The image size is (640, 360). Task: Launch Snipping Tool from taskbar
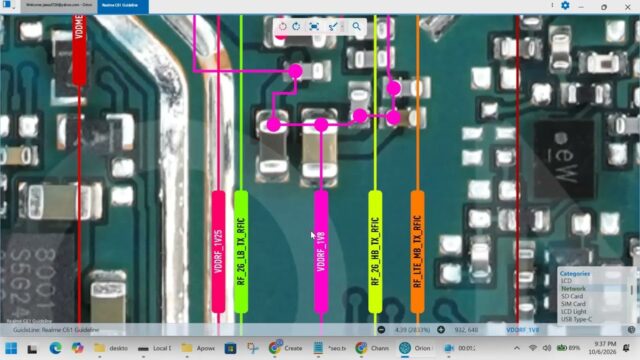point(252,348)
